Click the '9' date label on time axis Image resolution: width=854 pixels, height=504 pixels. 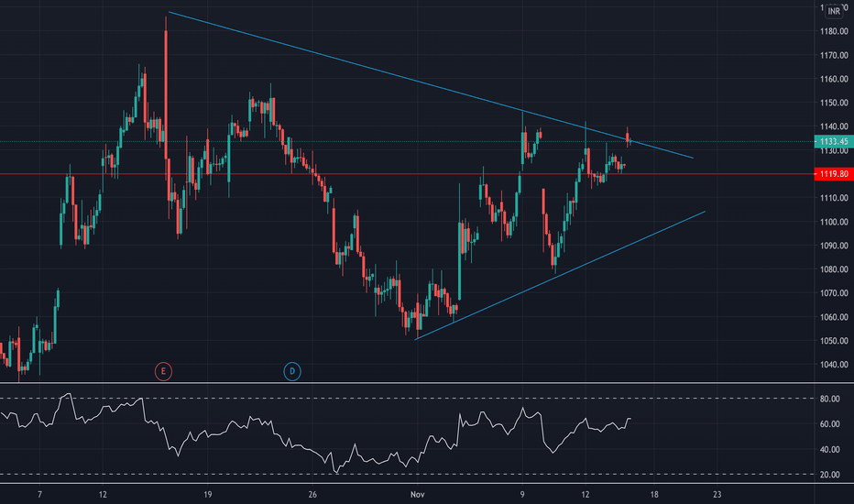pos(521,495)
